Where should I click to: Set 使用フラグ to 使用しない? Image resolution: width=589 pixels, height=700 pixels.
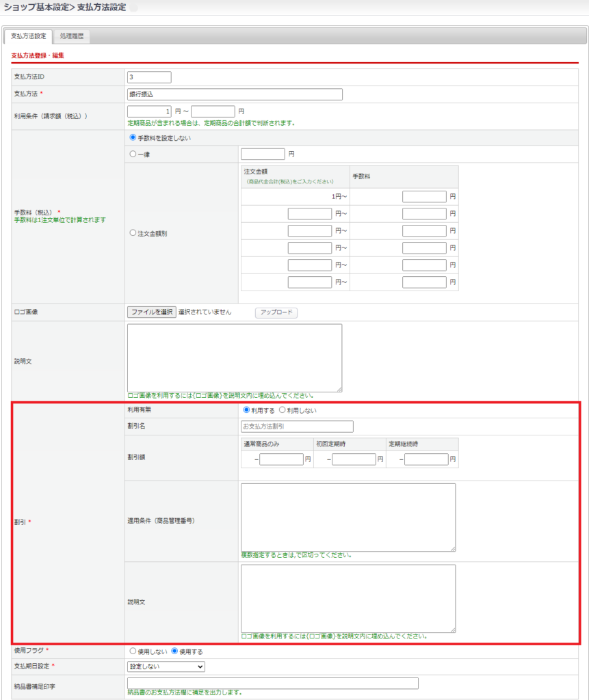(x=133, y=651)
